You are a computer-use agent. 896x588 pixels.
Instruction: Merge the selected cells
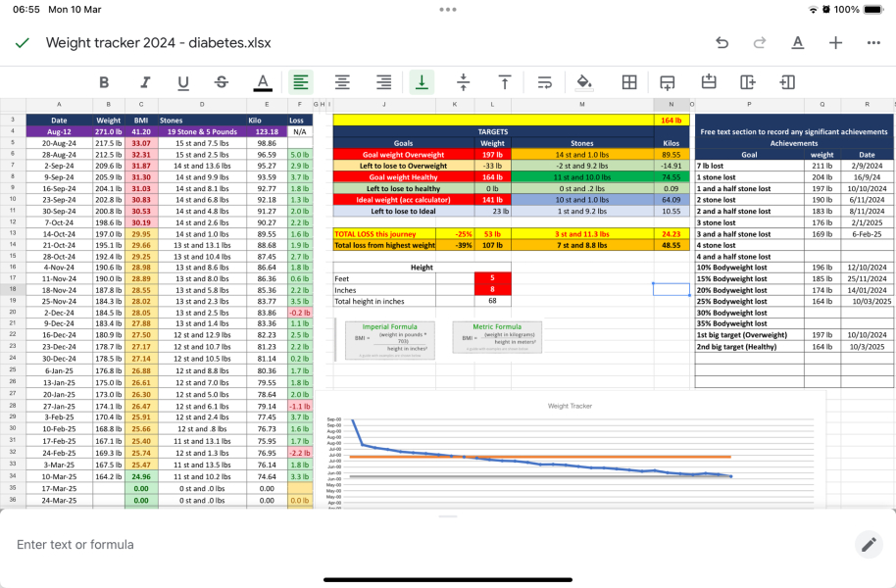pyautogui.click(x=668, y=81)
